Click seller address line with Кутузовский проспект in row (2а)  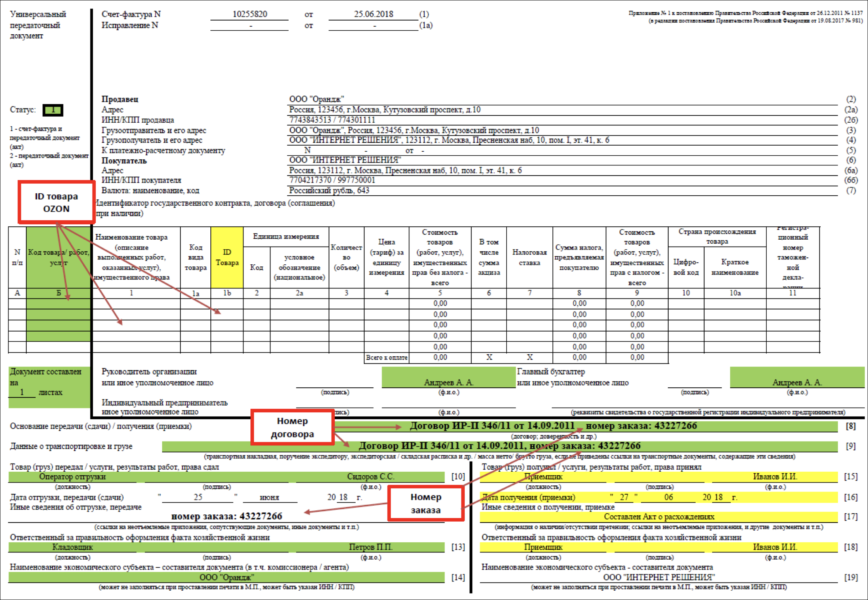(385, 110)
